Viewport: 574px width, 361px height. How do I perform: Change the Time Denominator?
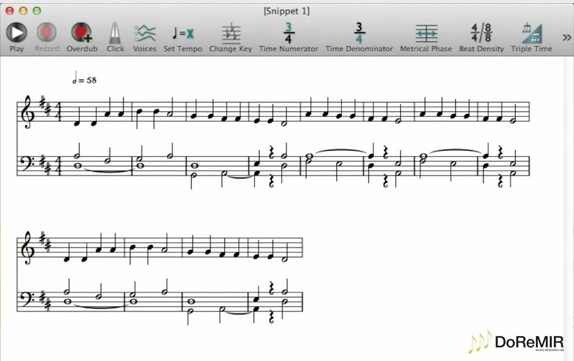pos(359,37)
